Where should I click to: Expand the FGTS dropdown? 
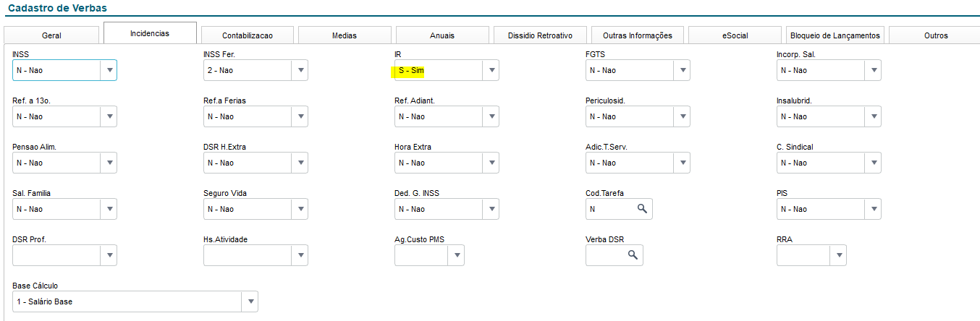click(683, 70)
